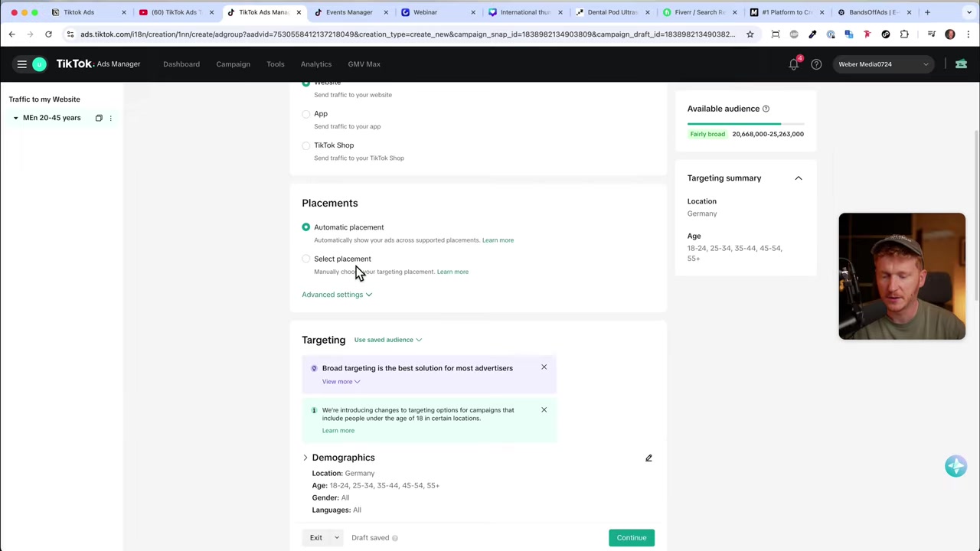Open the notifications bell
This screenshot has width=980, height=551.
[x=794, y=64]
